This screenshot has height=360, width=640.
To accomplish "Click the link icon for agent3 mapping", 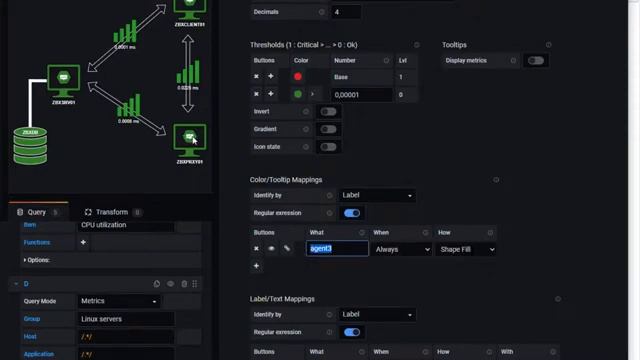I will [x=287, y=249].
